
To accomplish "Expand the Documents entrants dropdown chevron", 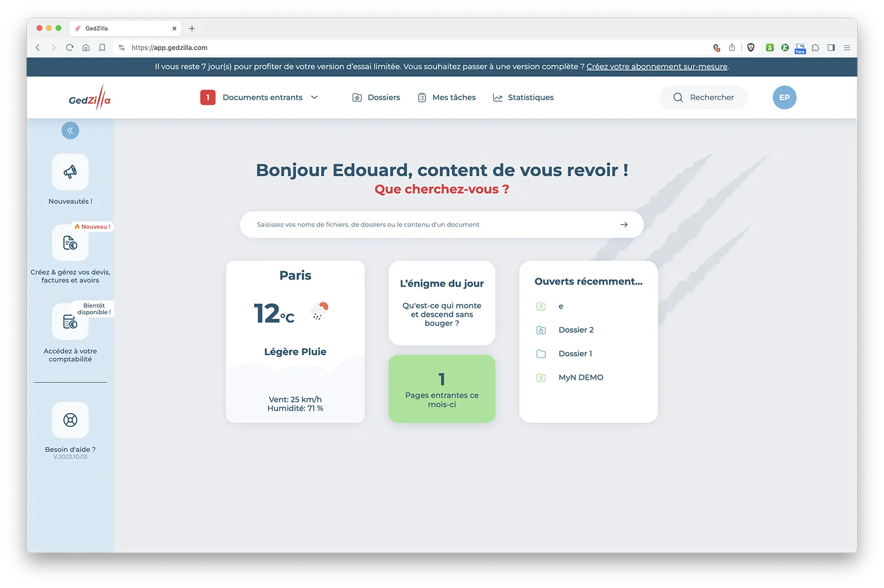I will pyautogui.click(x=314, y=97).
